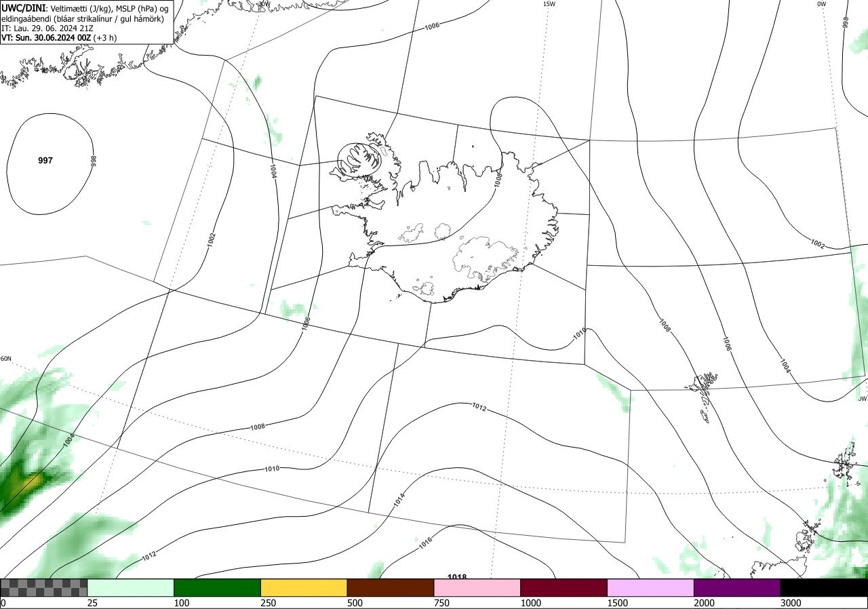Click the '997' low pressure center label
The width and height of the screenshot is (868, 609).
pyautogui.click(x=45, y=161)
